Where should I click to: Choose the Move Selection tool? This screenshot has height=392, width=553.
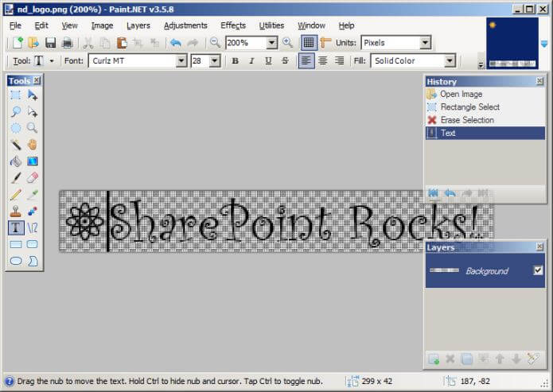click(33, 112)
